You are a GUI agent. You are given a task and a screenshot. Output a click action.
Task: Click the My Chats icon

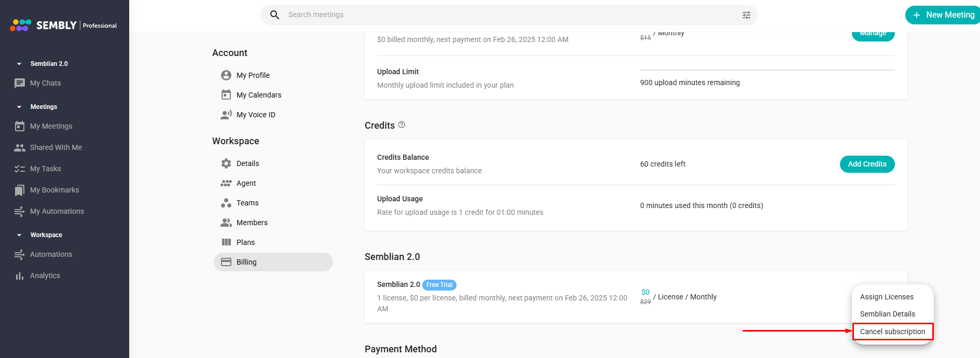20,83
